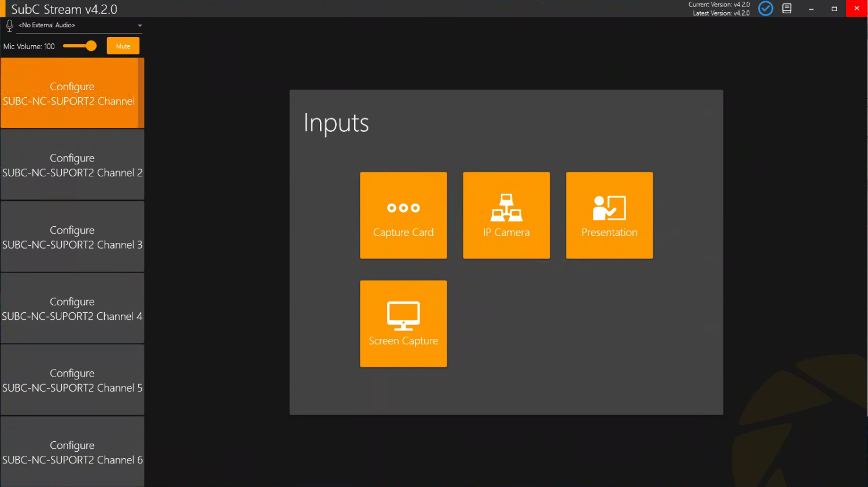This screenshot has width=868, height=487.
Task: Click the channel list scrollbar
Action: click(141, 93)
